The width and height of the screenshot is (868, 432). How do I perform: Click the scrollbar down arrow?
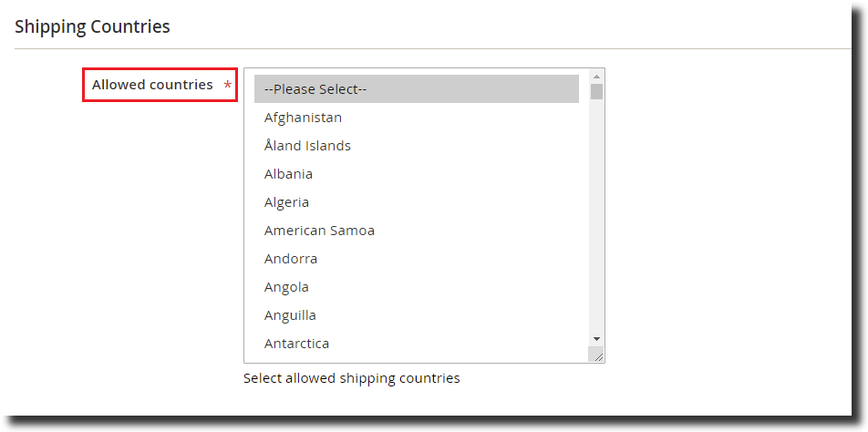pos(596,338)
